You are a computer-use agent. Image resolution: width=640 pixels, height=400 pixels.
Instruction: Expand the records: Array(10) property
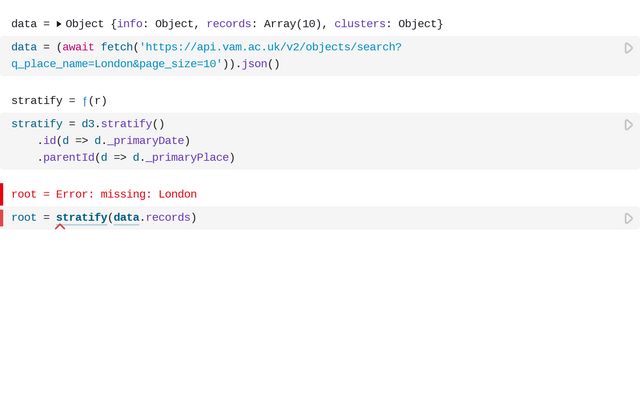click(265, 24)
